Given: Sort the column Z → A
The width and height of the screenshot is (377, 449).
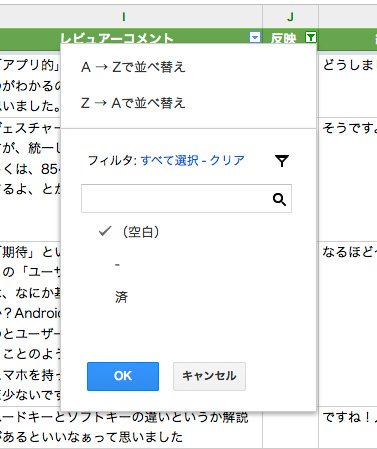Looking at the screenshot, I should (133, 103).
